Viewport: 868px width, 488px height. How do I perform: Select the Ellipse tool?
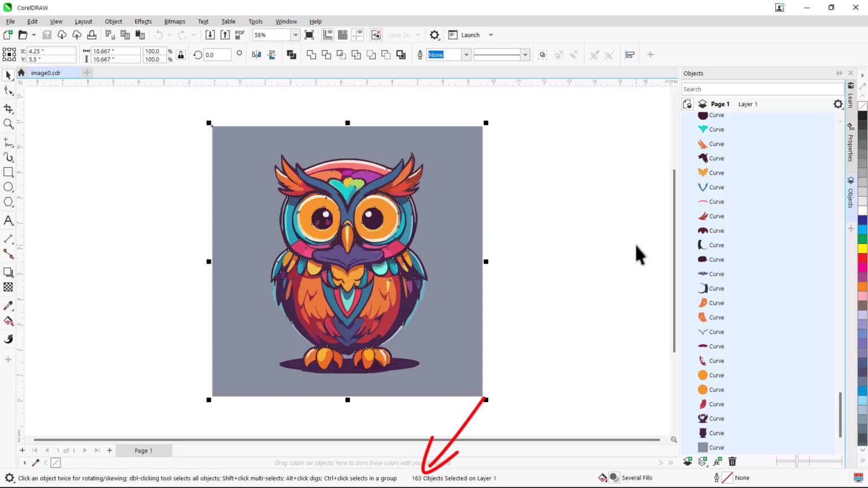[x=8, y=187]
